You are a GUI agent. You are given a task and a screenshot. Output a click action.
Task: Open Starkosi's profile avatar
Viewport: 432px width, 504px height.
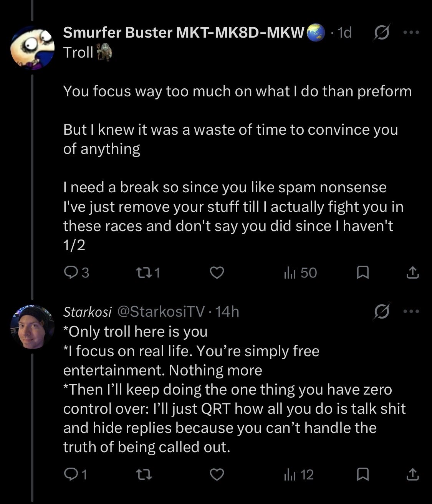point(33,327)
